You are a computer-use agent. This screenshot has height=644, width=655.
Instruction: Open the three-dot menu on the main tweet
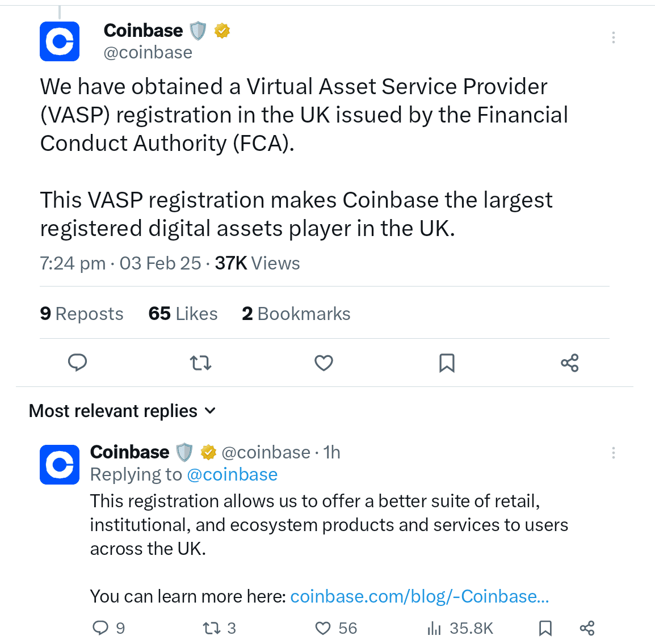pyautogui.click(x=614, y=37)
